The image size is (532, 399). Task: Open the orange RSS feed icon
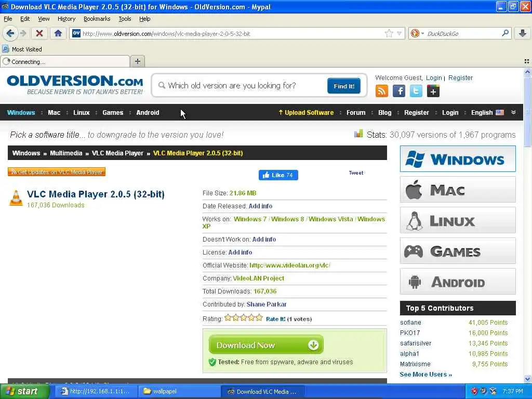[382, 91]
